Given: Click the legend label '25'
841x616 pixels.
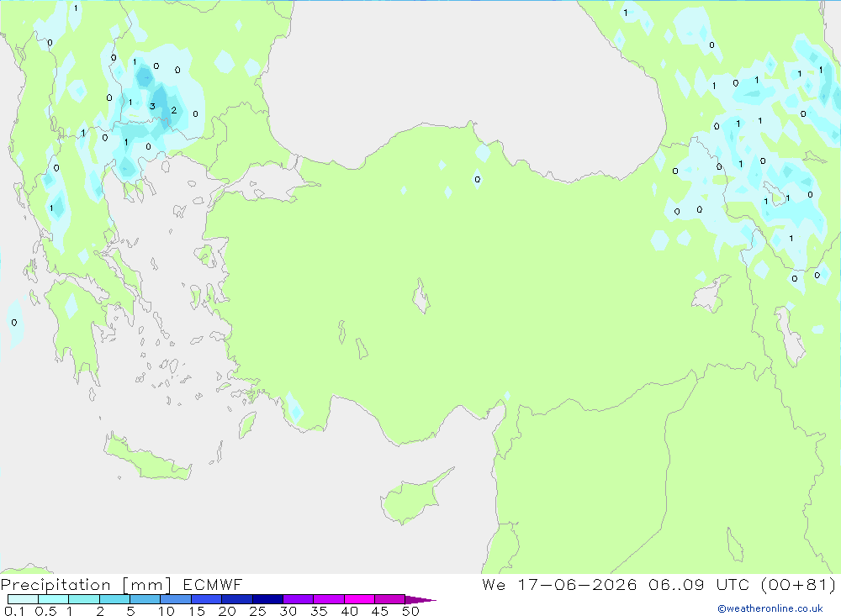Looking at the screenshot, I should click(x=258, y=611).
